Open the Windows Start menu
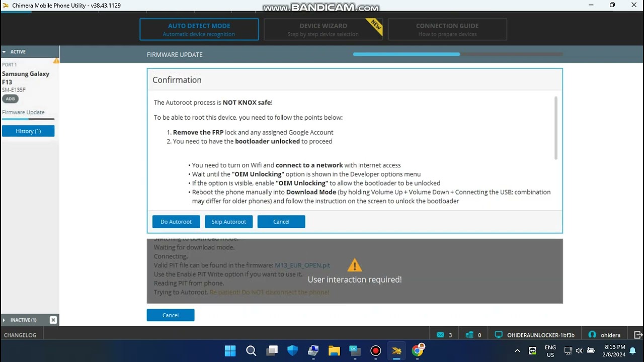This screenshot has height=362, width=644. point(230,350)
